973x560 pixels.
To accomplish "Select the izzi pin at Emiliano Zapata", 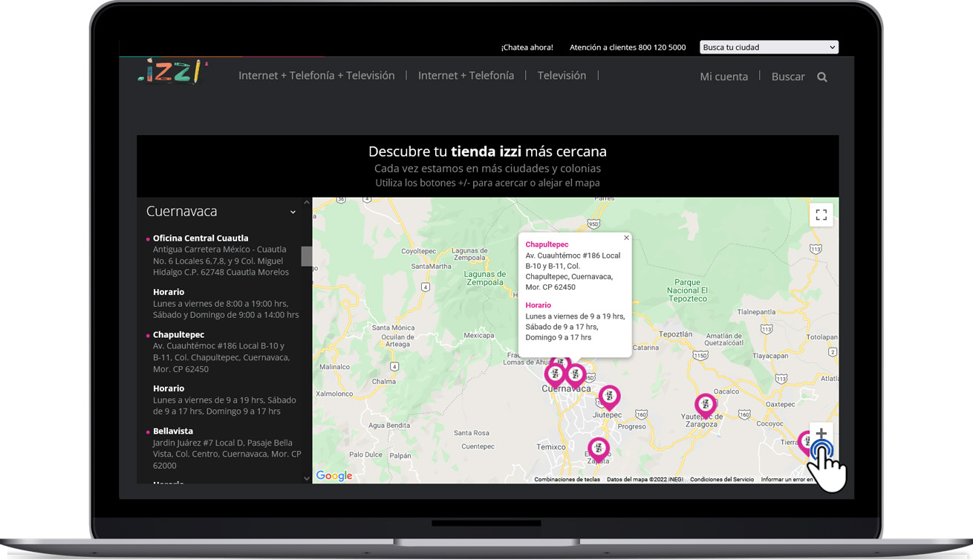I will click(x=598, y=449).
